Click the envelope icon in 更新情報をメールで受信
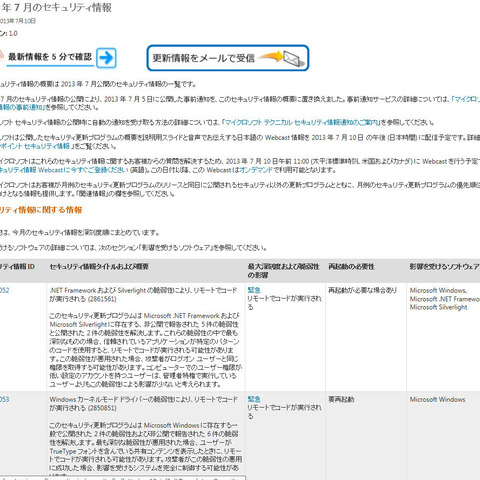The height and width of the screenshot is (480, 480). pyautogui.click(x=293, y=58)
